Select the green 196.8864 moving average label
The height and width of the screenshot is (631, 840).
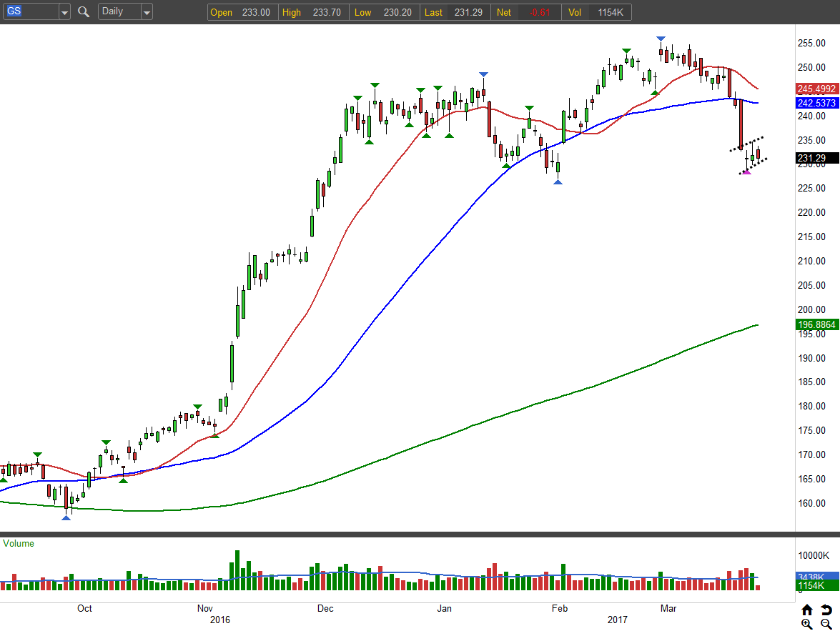816,324
